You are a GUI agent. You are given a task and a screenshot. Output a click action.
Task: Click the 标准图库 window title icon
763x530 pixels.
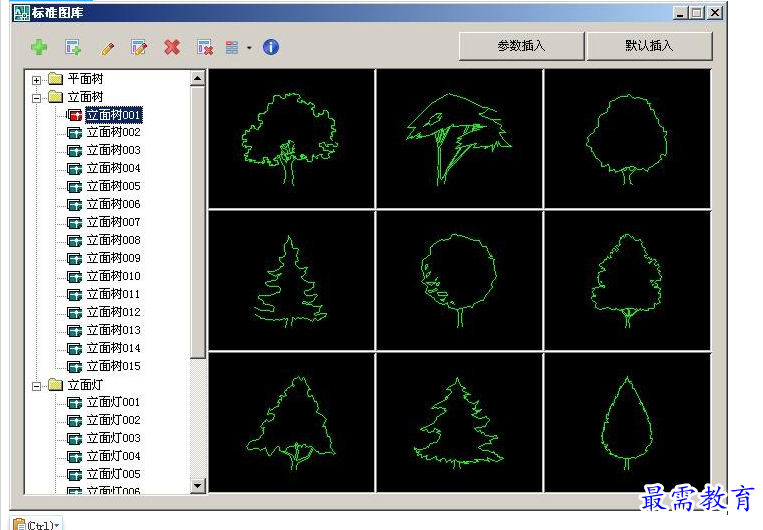tap(21, 13)
